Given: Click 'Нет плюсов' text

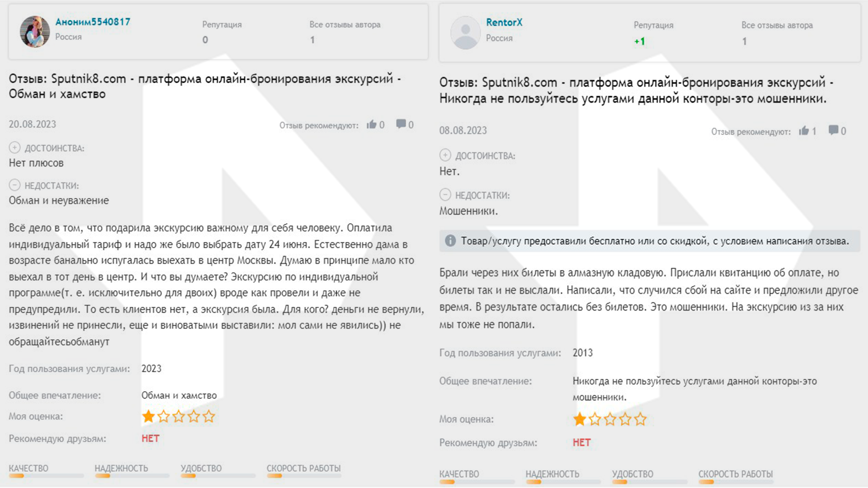Looking at the screenshot, I should (x=36, y=163).
